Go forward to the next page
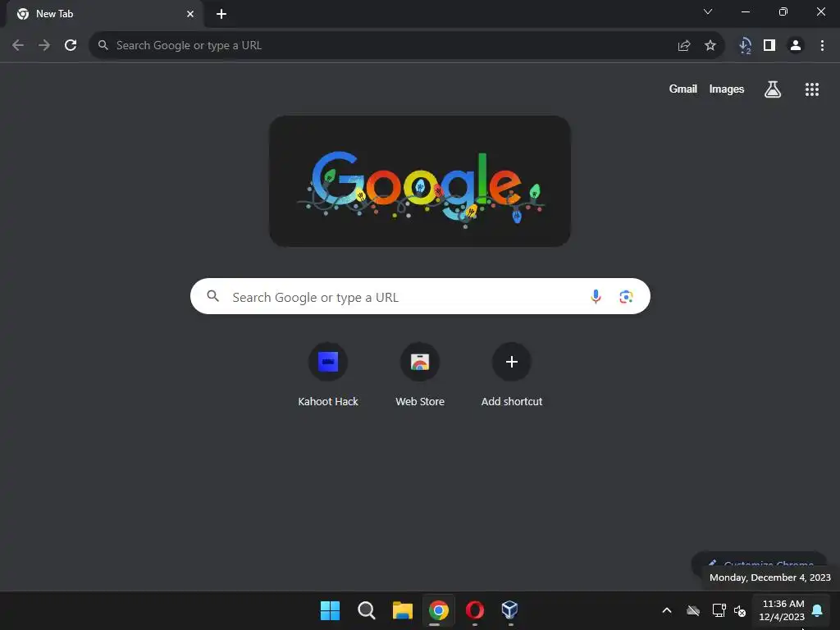The height and width of the screenshot is (630, 840). tap(44, 45)
